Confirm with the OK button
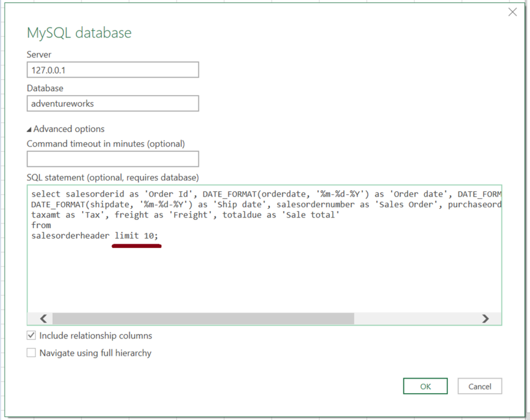 click(x=425, y=386)
